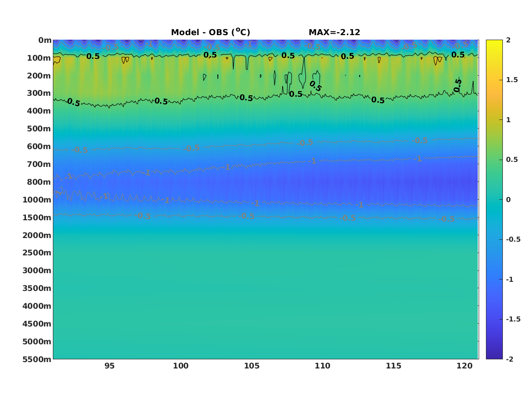Click the '3500m' depth tick label
This screenshot has width=532, height=399.
(x=37, y=288)
